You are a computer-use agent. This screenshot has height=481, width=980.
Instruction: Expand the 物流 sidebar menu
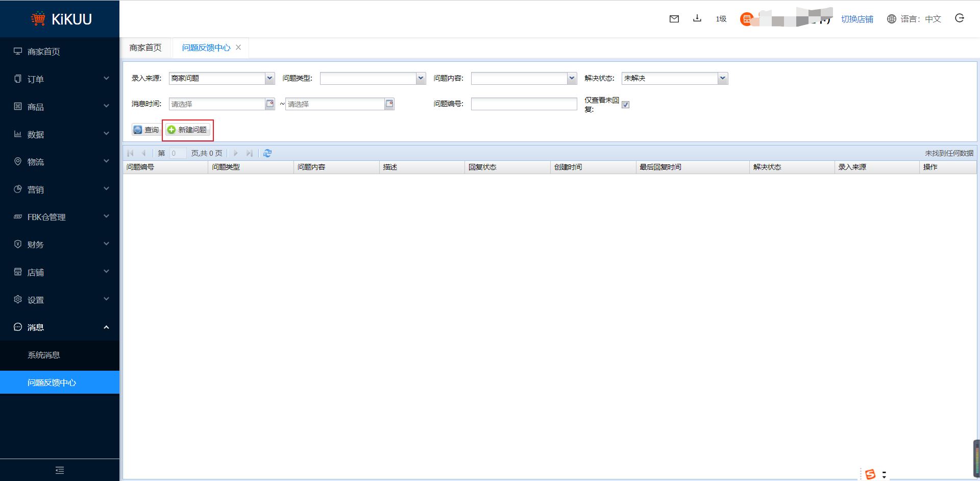tap(60, 161)
